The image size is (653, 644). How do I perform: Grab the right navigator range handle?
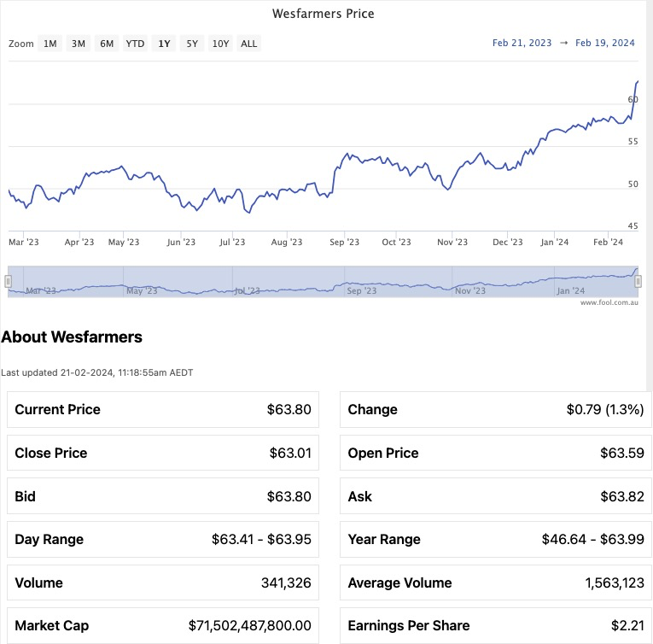click(638, 282)
